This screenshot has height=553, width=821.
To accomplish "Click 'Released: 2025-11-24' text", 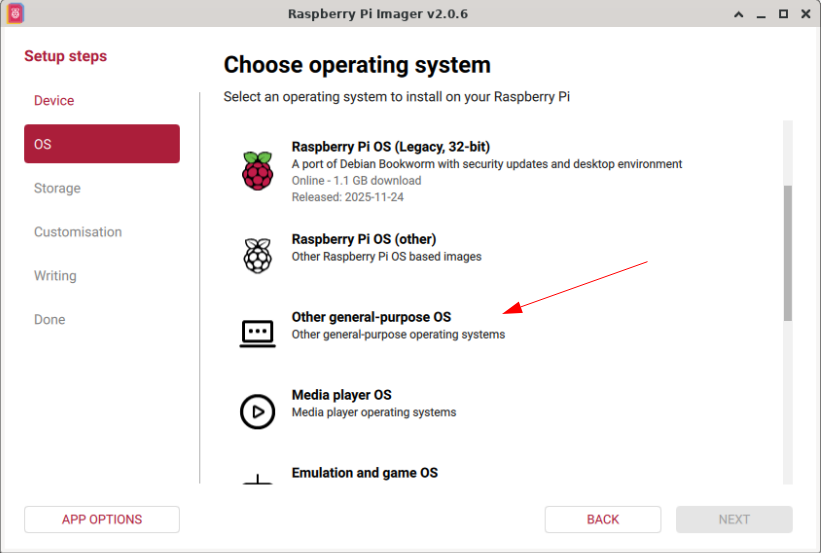I will 348,197.
